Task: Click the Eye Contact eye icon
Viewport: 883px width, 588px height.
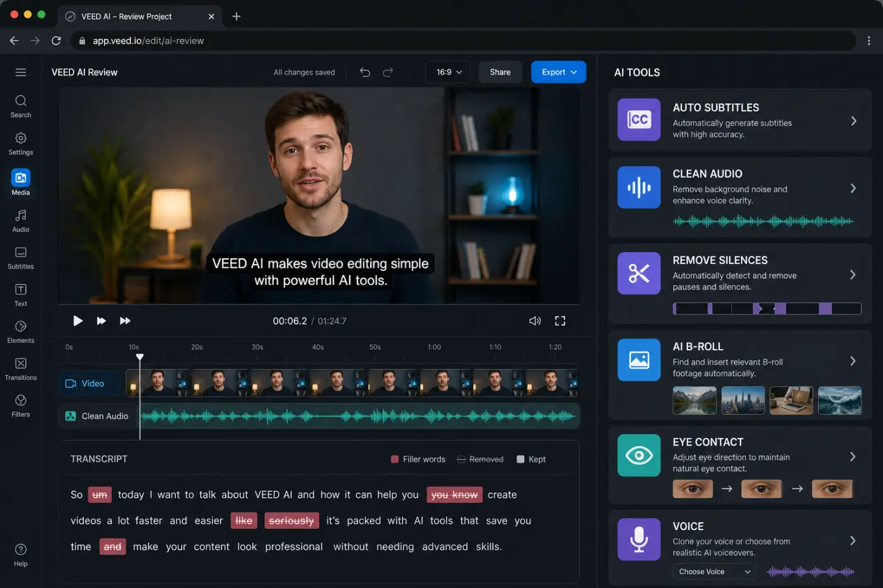Action: pyautogui.click(x=639, y=455)
